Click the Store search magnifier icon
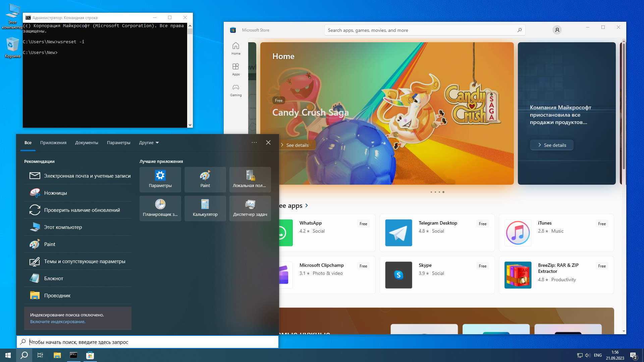644x362 pixels. click(x=520, y=30)
